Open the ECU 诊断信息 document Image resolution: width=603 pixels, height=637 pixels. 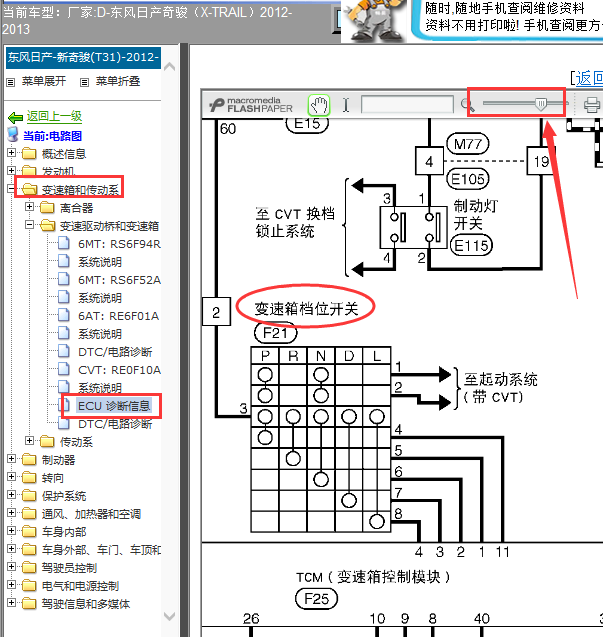(114, 406)
